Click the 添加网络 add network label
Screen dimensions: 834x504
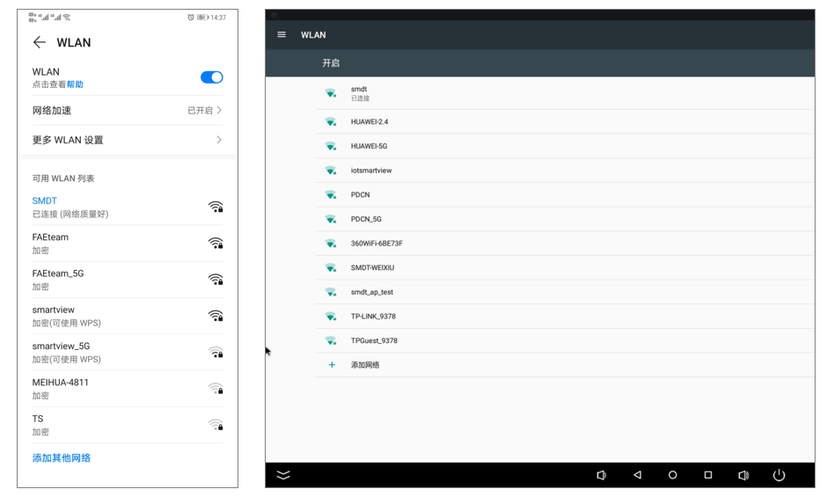coord(365,365)
